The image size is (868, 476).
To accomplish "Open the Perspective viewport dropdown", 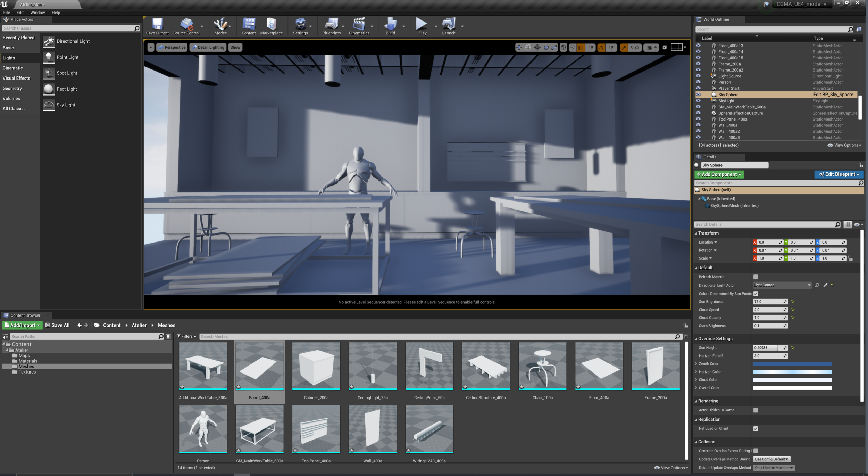I will tap(172, 47).
